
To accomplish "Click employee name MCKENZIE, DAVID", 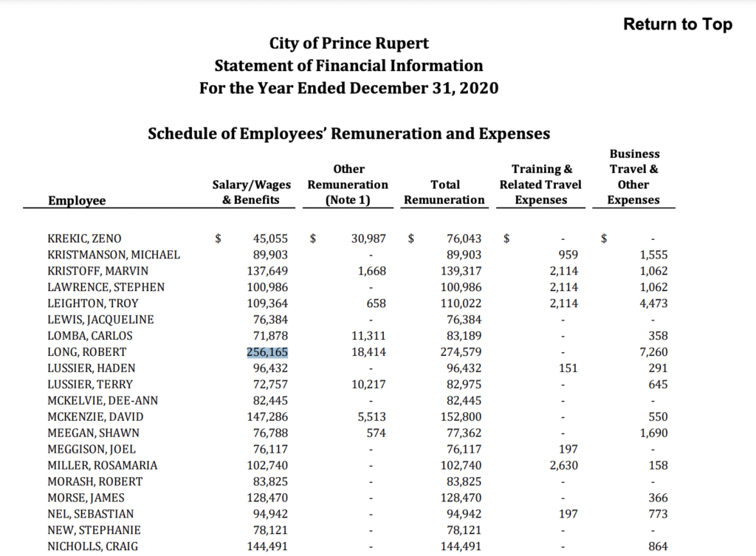I will click(x=95, y=416).
